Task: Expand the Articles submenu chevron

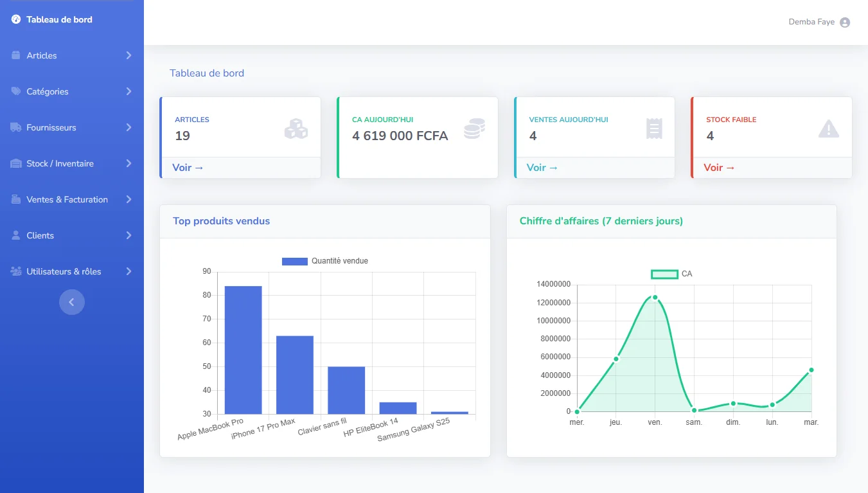Action: [x=128, y=55]
